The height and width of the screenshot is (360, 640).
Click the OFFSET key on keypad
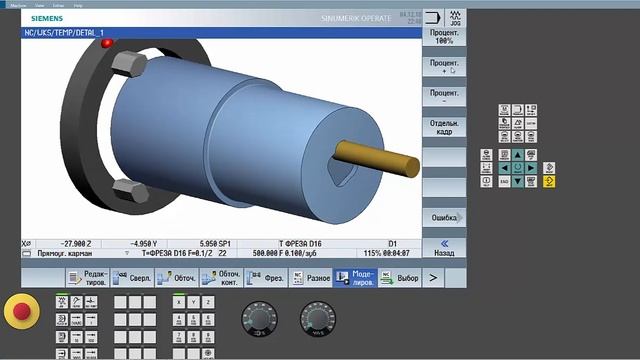pyautogui.click(x=531, y=110)
